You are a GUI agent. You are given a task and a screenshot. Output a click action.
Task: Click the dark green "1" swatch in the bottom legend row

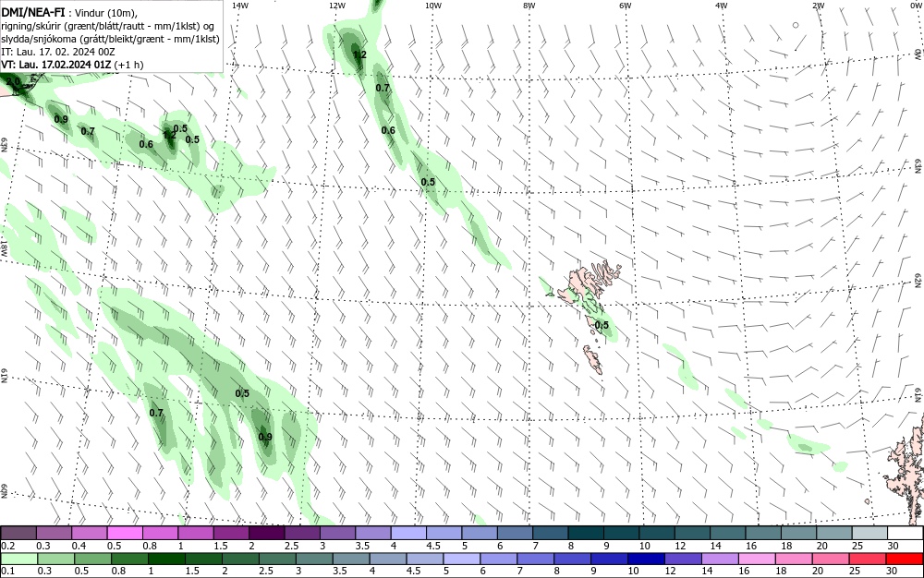point(166,559)
